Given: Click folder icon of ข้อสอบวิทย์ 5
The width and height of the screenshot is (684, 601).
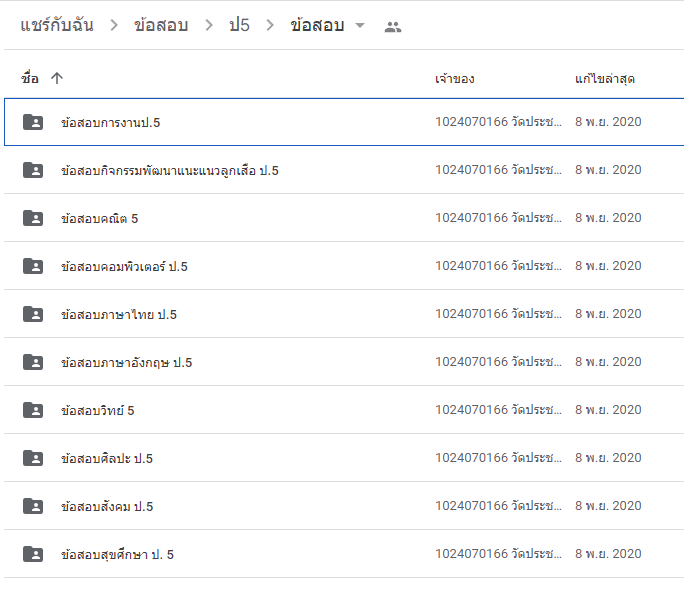Looking at the screenshot, I should (x=33, y=410).
